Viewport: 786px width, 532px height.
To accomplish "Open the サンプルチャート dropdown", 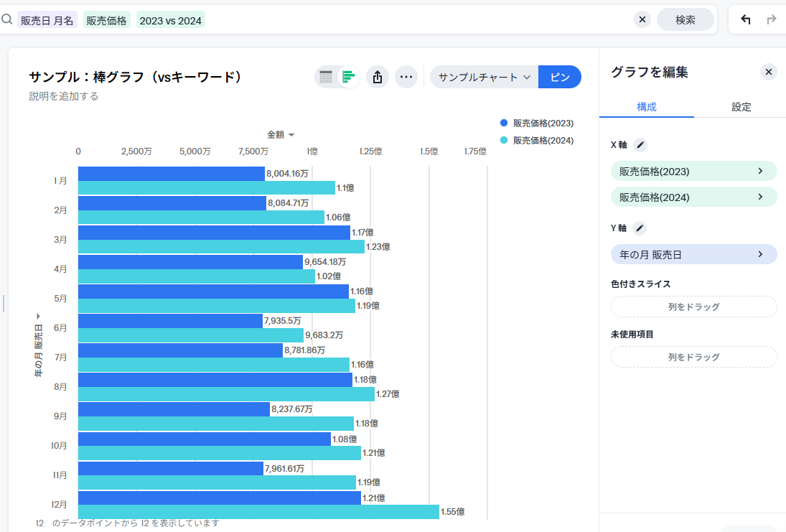I will 484,77.
